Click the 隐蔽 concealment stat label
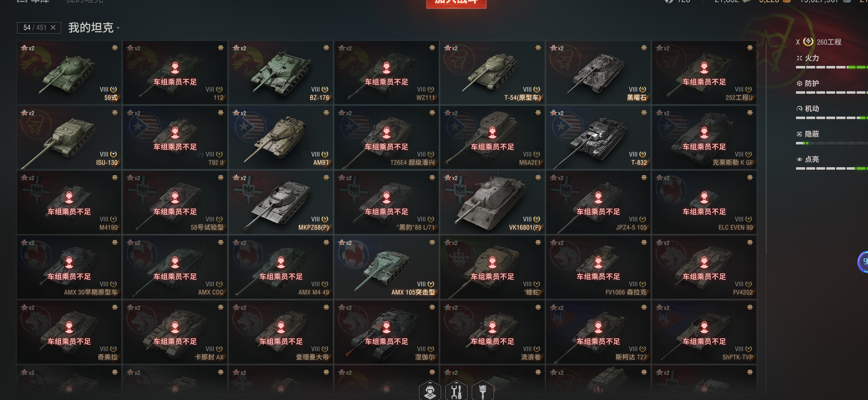This screenshot has width=868, height=400. click(x=812, y=134)
